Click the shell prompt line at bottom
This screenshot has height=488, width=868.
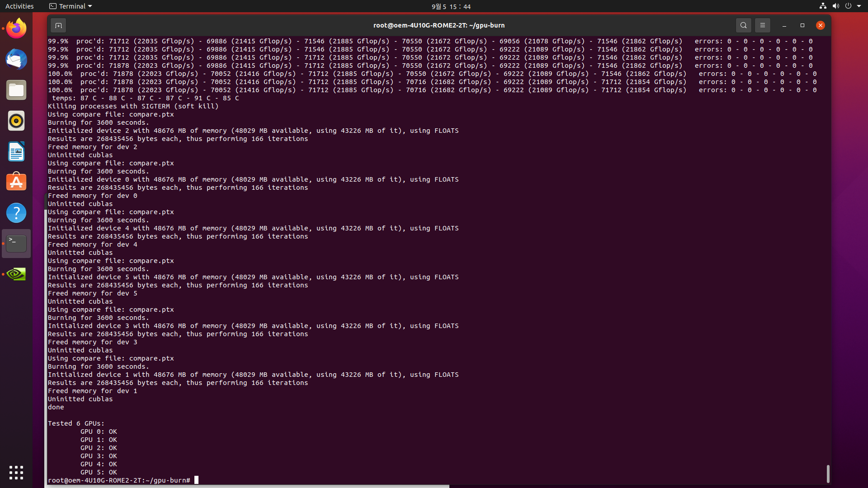(123, 480)
